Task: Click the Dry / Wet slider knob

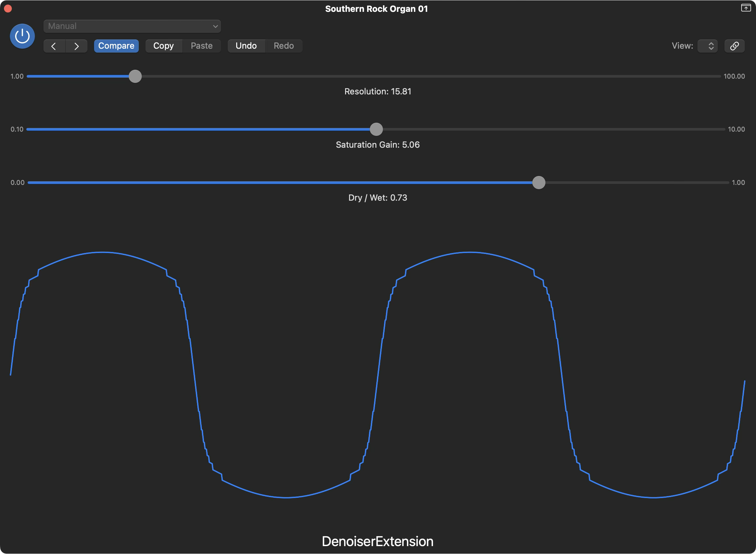Action: pyautogui.click(x=539, y=183)
